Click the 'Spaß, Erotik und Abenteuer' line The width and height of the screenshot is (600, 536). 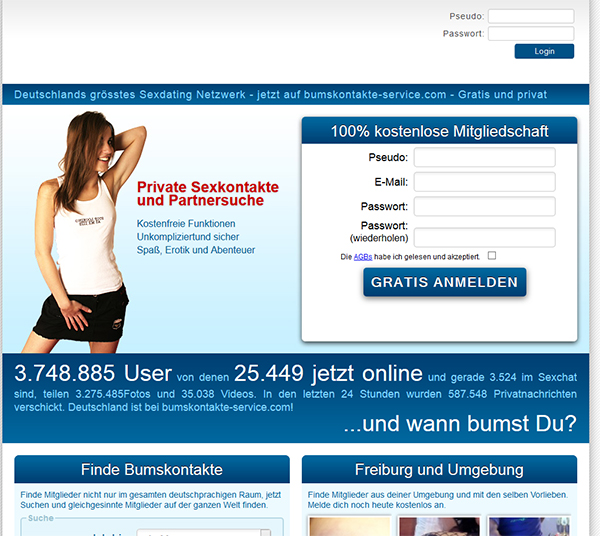tap(196, 250)
